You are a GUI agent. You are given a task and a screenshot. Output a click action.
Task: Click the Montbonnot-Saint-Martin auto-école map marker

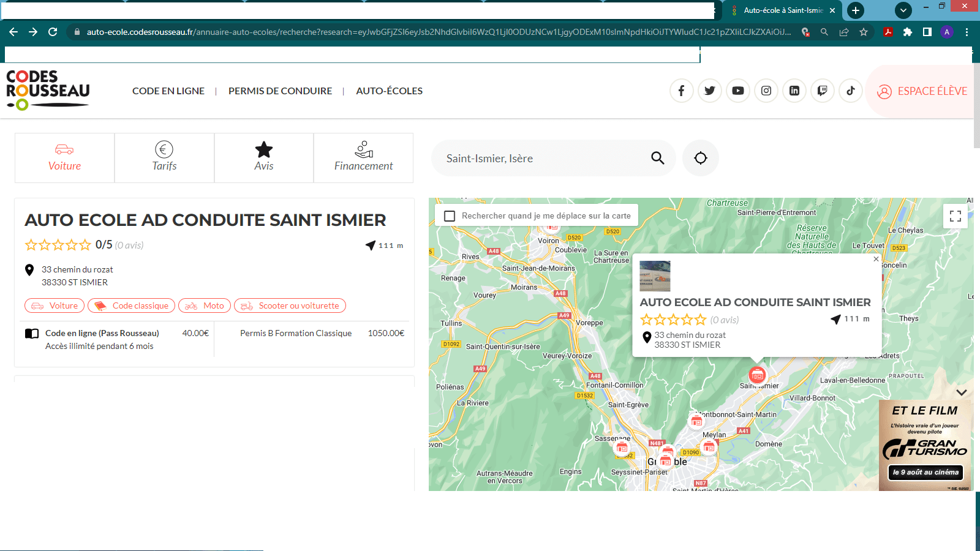click(x=696, y=421)
